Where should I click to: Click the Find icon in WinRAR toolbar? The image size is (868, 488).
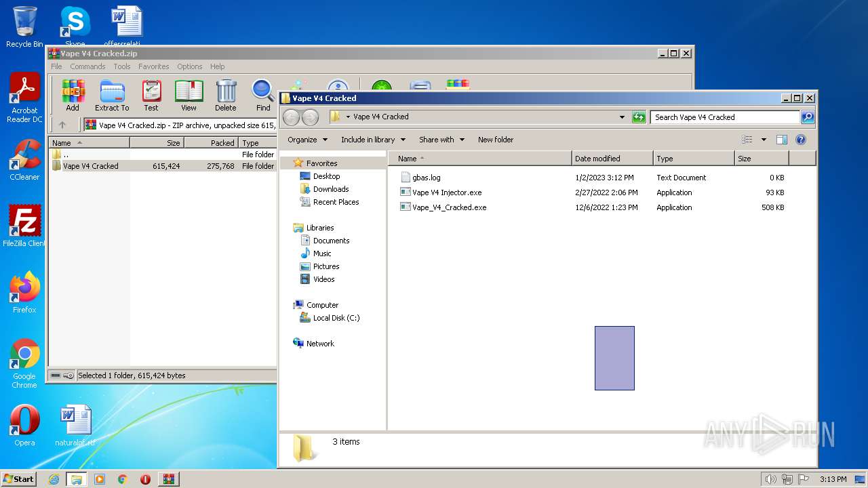263,95
